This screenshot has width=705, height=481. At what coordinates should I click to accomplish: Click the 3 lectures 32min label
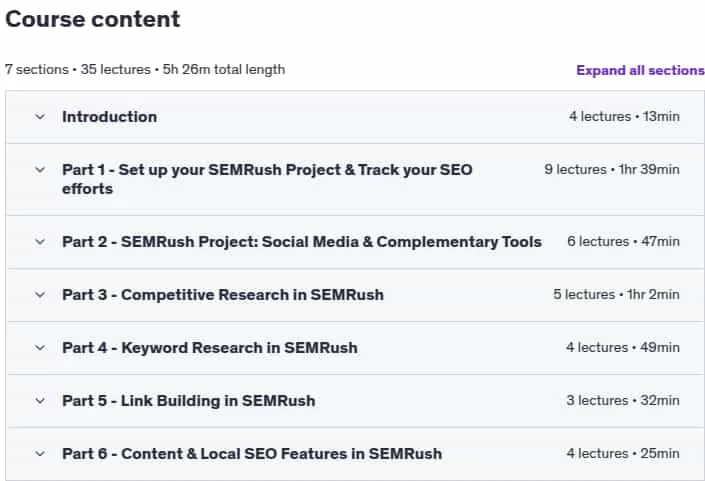[623, 400]
